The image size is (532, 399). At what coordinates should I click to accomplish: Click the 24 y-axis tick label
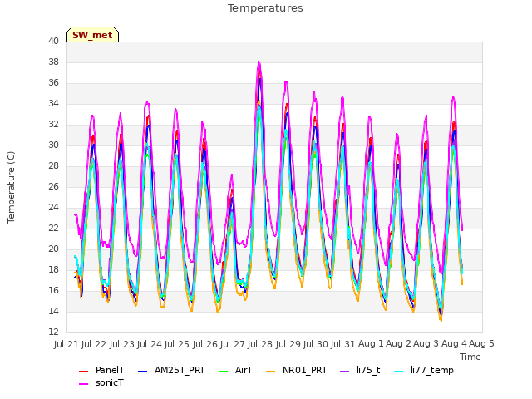[53, 207]
